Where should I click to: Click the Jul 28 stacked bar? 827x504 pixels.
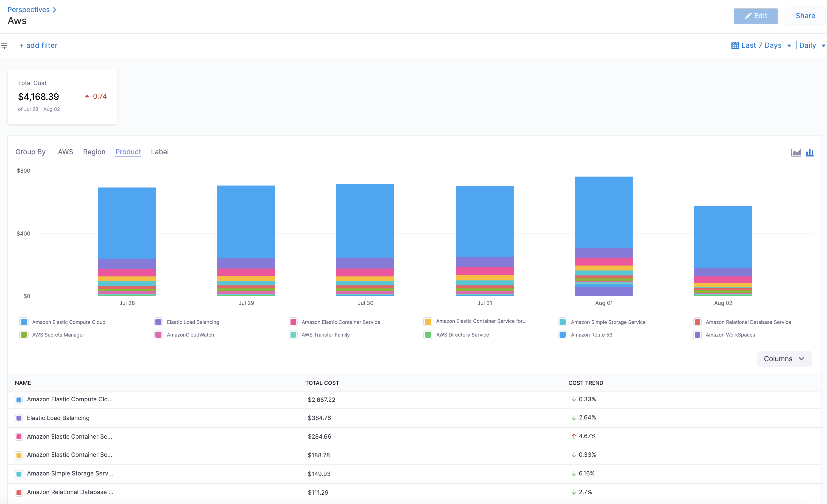tap(127, 242)
